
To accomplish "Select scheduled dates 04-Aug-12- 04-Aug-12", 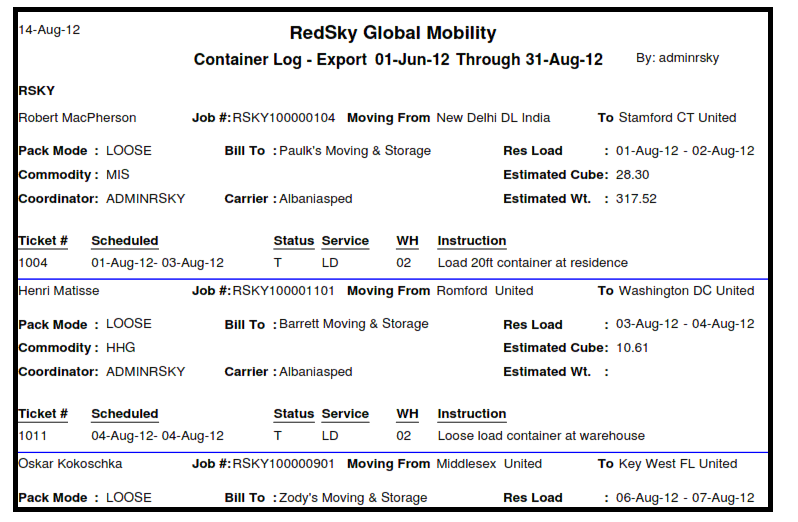I will point(158,436).
